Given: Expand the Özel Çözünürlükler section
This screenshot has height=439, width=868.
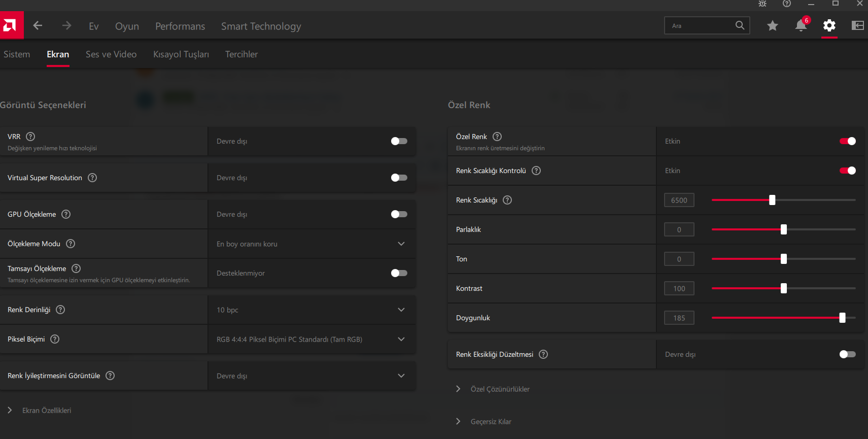Looking at the screenshot, I should 500,389.
